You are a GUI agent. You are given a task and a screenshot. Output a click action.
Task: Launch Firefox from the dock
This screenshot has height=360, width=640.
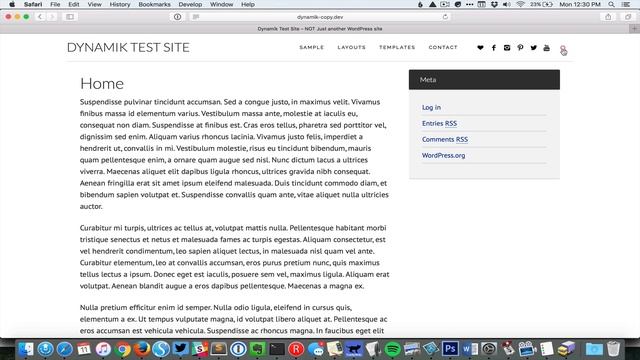point(142,349)
